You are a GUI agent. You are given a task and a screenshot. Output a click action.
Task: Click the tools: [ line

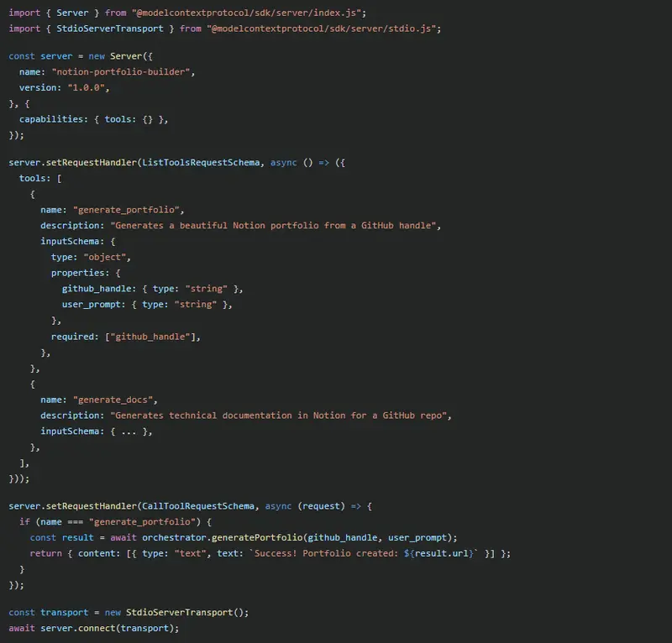(40, 179)
